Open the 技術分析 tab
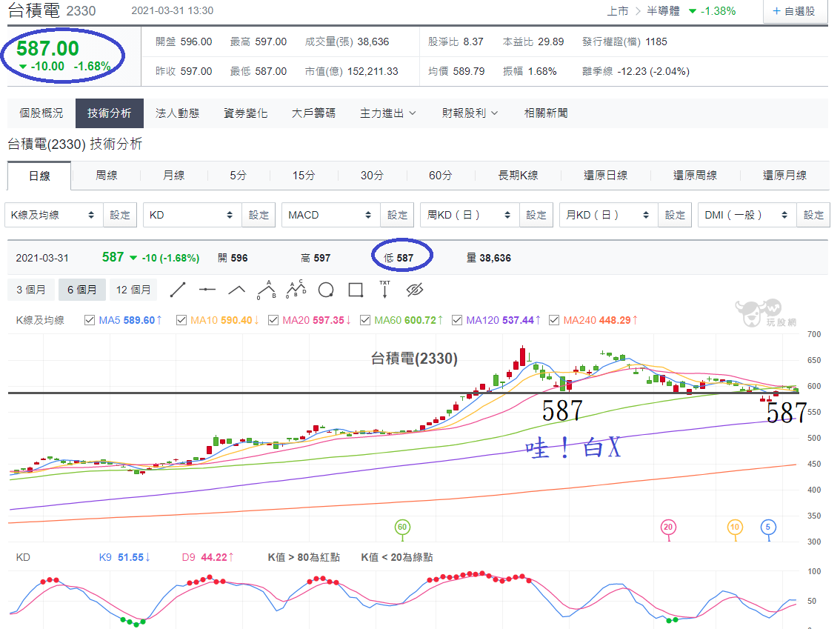Viewport: 840px width, 629px height. pyautogui.click(x=110, y=113)
